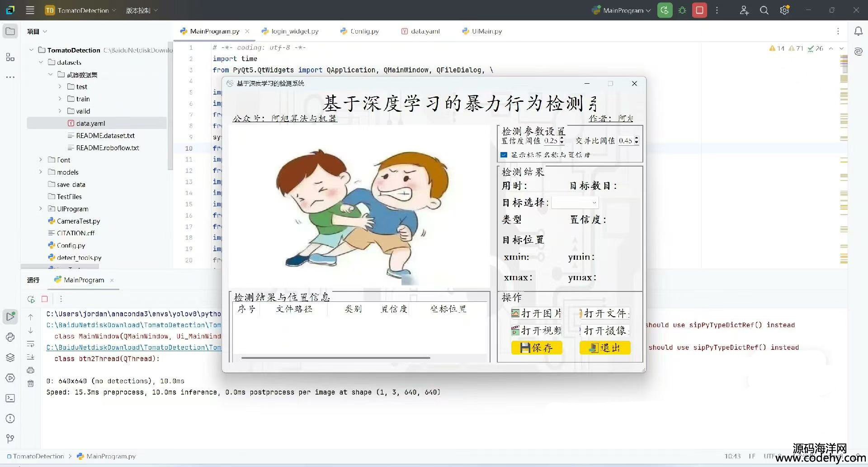Switch to the Config.py editor tab
The width and height of the screenshot is (868, 467).
pyautogui.click(x=359, y=31)
